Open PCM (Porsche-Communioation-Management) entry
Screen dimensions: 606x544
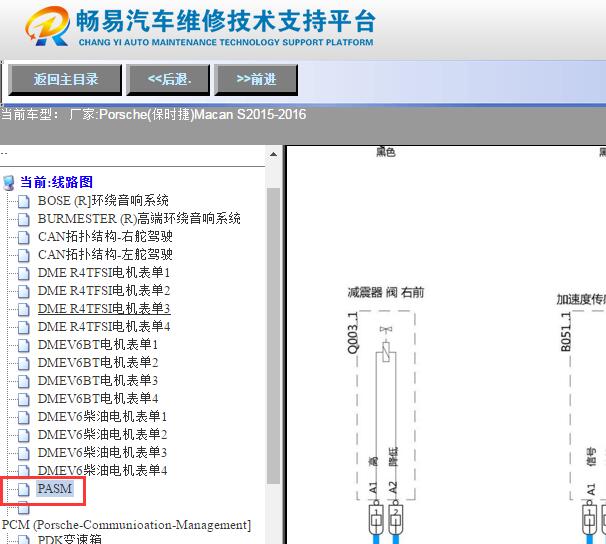tap(126, 525)
